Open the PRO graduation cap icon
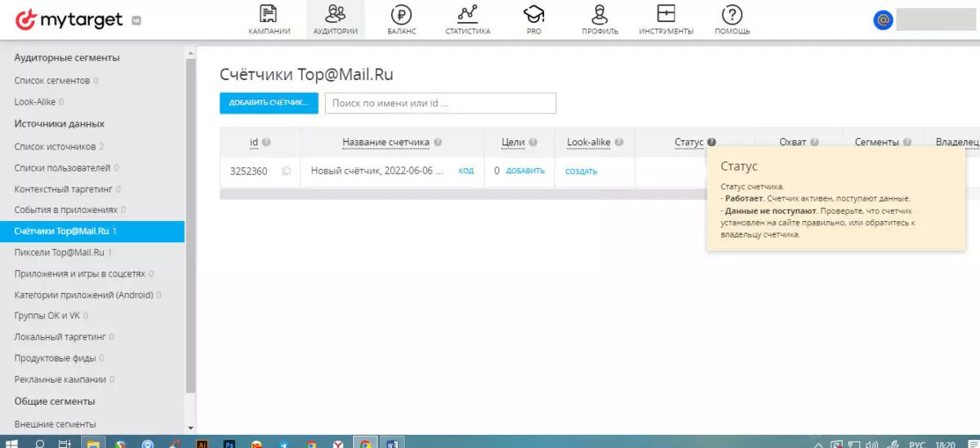Viewport: 980px width, 448px height. 533,14
